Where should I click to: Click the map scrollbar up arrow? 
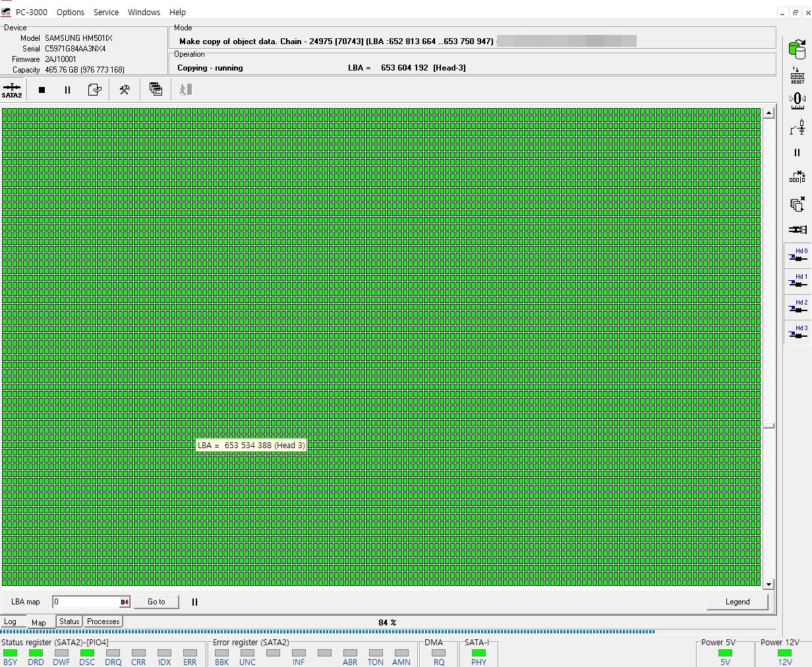768,113
